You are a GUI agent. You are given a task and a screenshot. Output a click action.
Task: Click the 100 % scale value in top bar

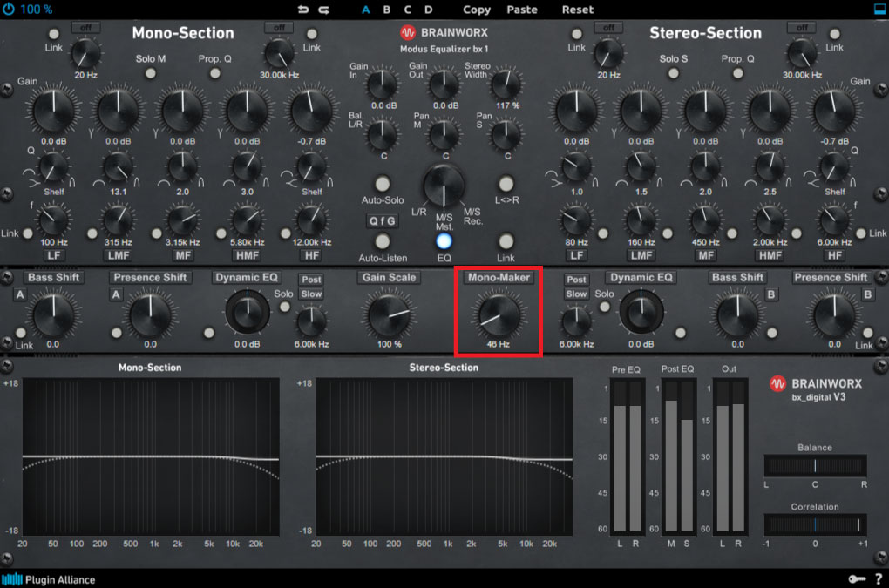pyautogui.click(x=37, y=10)
